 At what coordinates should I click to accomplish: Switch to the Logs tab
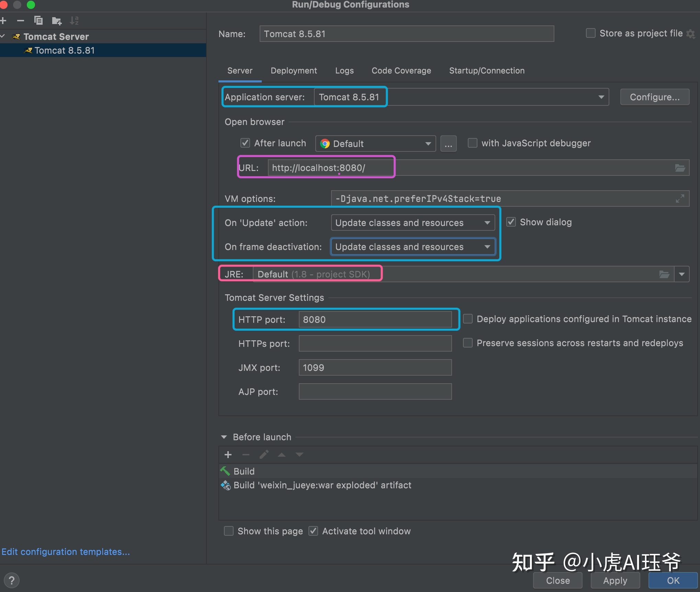[345, 71]
